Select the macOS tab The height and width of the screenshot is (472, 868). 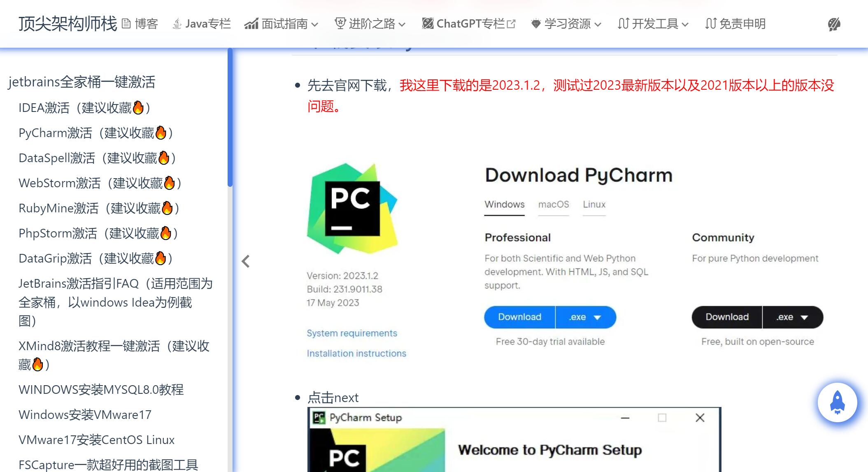pos(554,205)
